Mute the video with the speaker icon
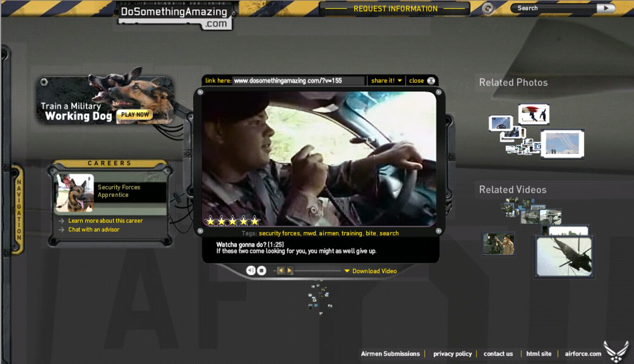The width and height of the screenshot is (634, 364). (251, 270)
